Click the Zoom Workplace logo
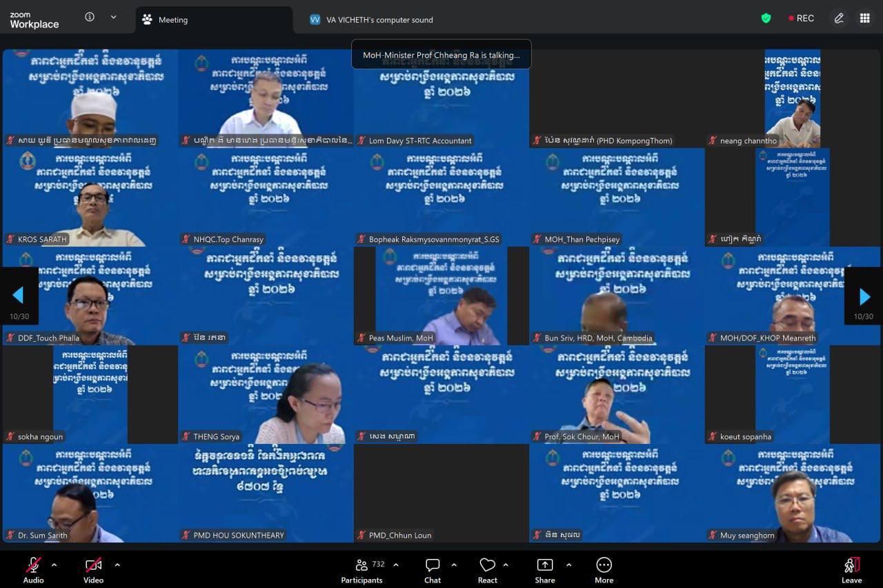This screenshot has height=588, width=883. (34, 20)
